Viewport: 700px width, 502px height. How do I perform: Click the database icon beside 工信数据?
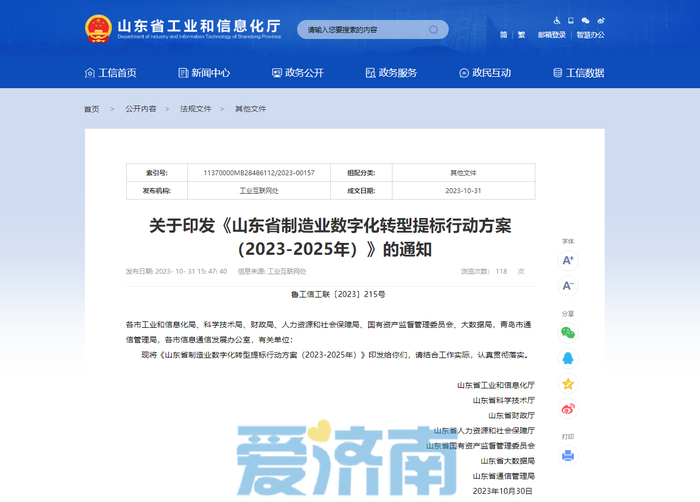click(x=558, y=73)
